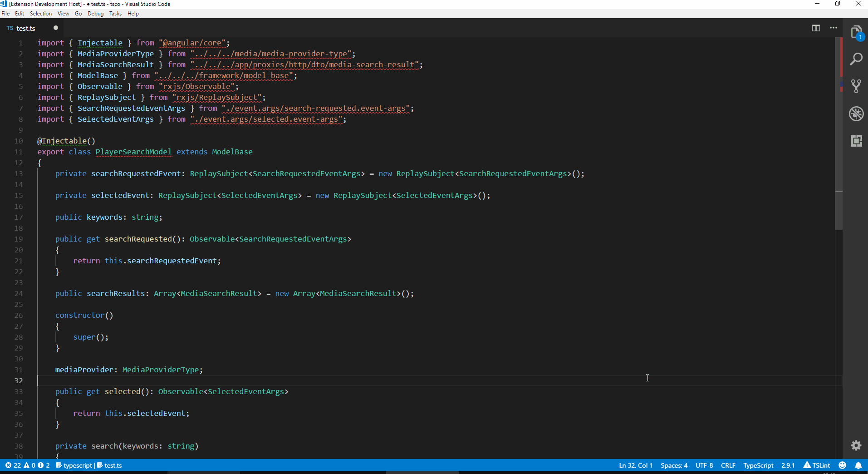Open the Tasks menu
Viewport: 868px width, 474px height.
(x=116, y=14)
